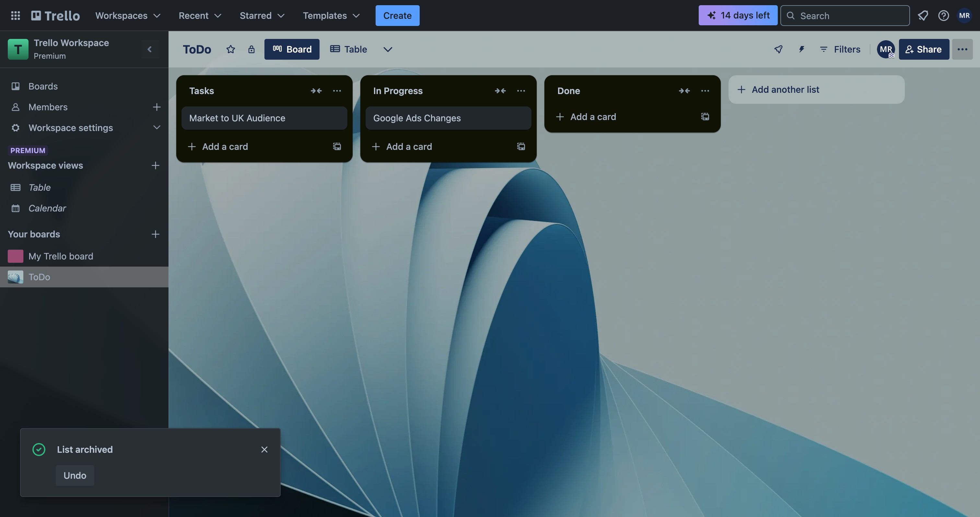980x517 pixels.
Task: Add a workspace view with plus icon
Action: [x=155, y=165]
